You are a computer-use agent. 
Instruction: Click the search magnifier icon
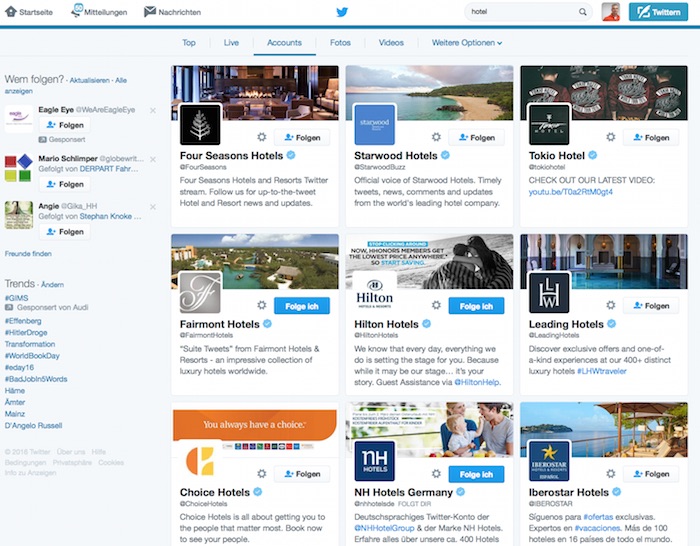coord(583,12)
